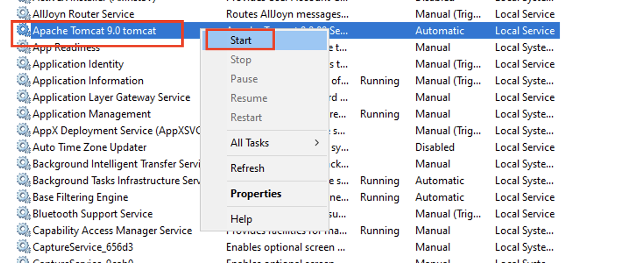Select the Application Management service name
This screenshot has width=644, height=263.
[x=92, y=114]
